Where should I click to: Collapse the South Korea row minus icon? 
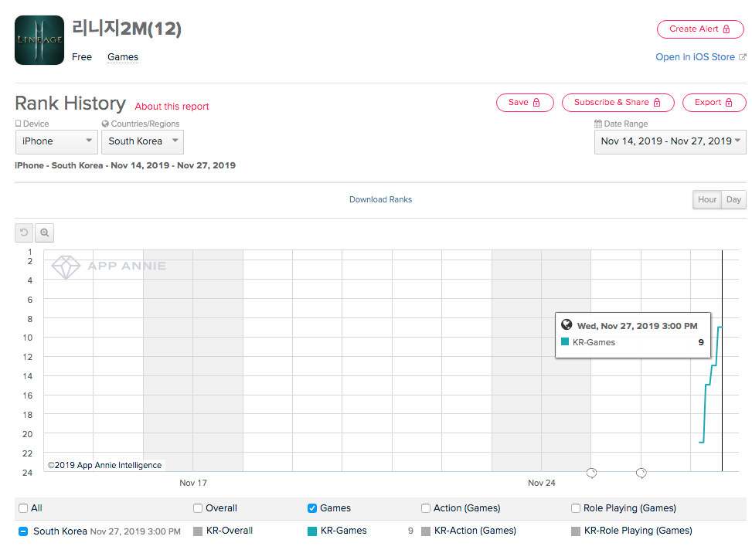[23, 531]
